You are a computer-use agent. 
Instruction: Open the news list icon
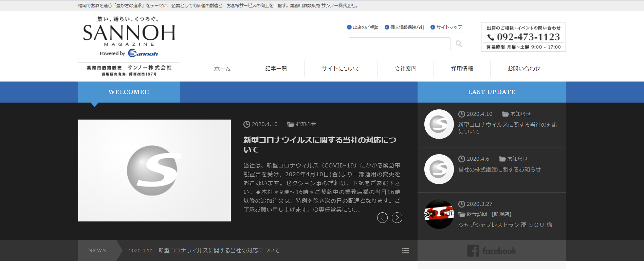405,251
